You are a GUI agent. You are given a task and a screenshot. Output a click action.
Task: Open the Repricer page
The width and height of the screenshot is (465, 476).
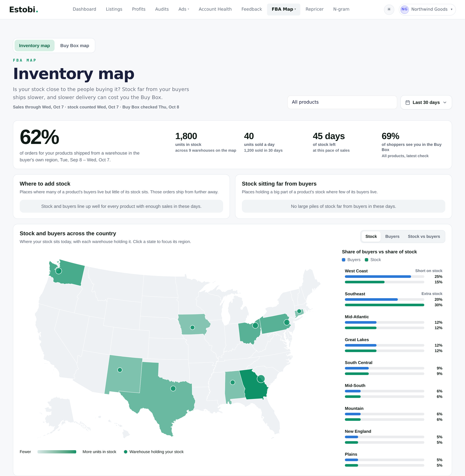315,9
